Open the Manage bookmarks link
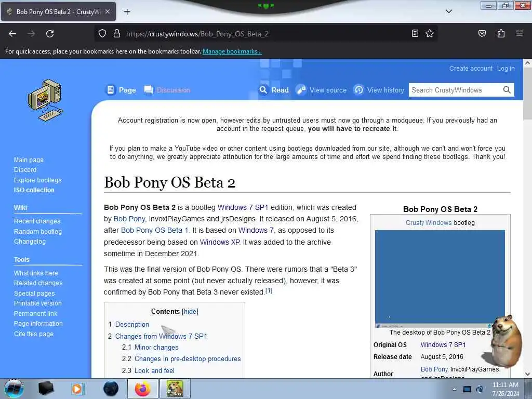532x399 pixels. (x=232, y=51)
